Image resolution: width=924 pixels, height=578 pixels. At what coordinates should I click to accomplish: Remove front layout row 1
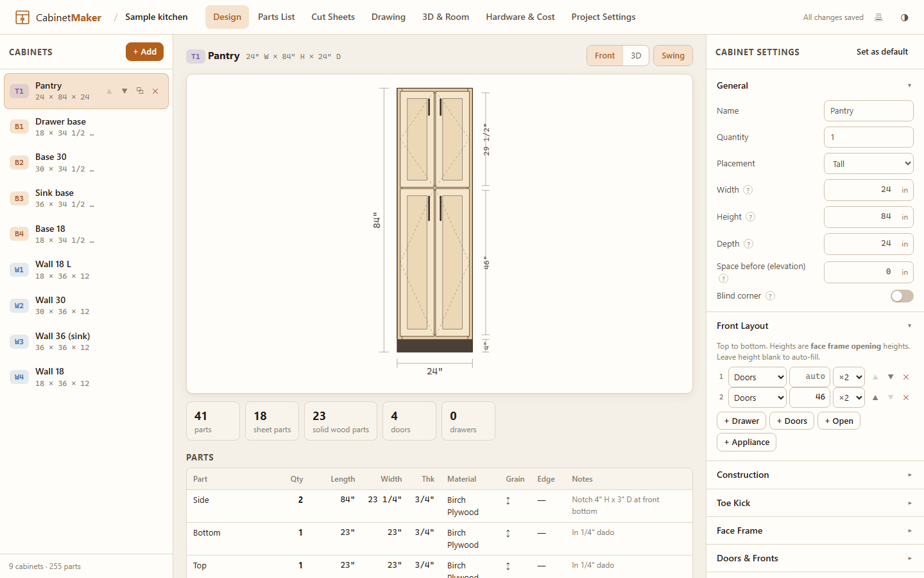tap(906, 377)
